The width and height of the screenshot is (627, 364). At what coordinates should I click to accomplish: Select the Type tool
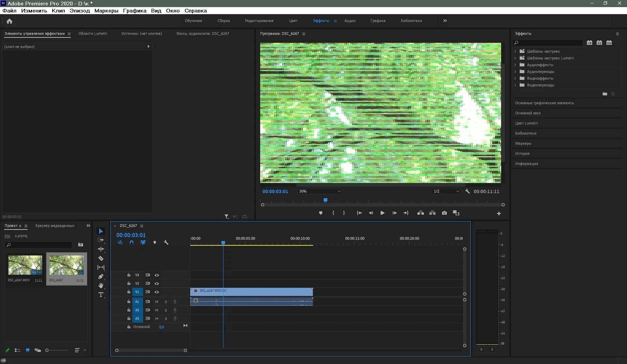click(x=101, y=295)
